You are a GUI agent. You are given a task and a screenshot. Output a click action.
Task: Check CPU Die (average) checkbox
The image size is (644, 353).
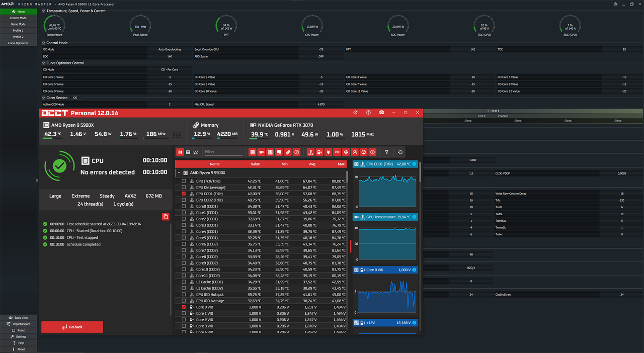(184, 187)
